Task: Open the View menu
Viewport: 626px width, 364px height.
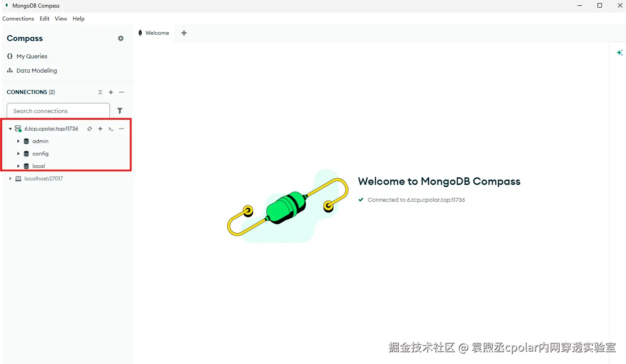Action: pyautogui.click(x=61, y=19)
